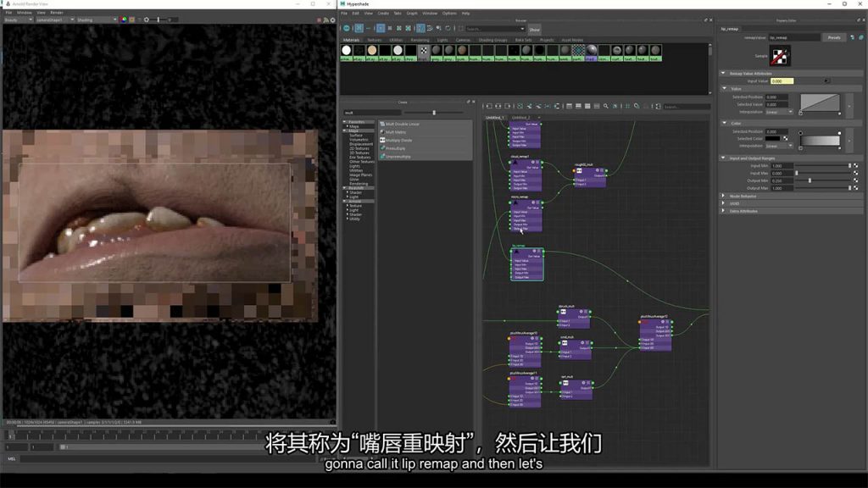Viewport: 868px width, 488px height.
Task: Open the Beauty AOV dropdown in Arnold Render View
Action: (x=19, y=20)
